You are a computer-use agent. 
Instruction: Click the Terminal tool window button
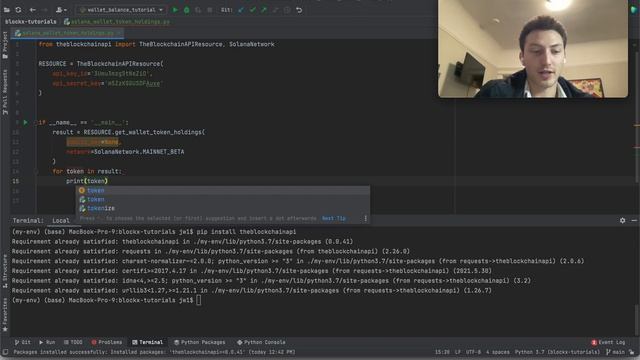(147, 342)
